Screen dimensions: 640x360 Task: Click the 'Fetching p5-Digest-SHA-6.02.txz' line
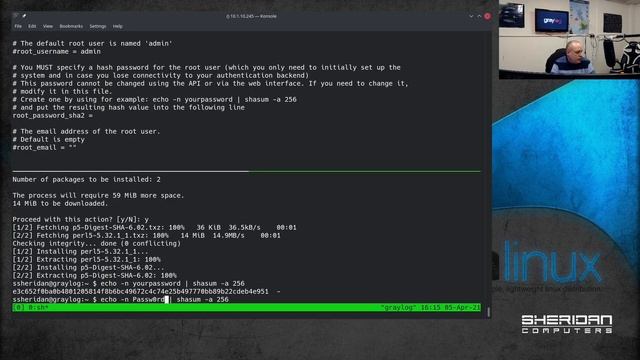coord(154,227)
